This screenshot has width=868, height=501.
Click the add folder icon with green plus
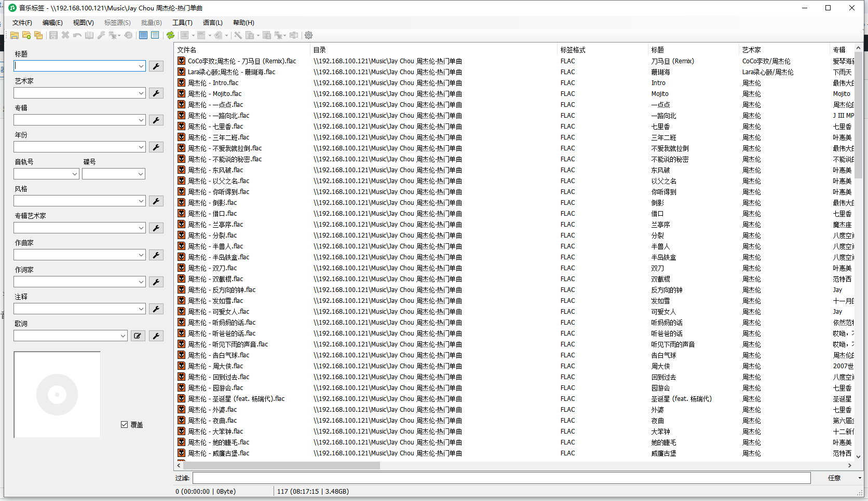[26, 35]
